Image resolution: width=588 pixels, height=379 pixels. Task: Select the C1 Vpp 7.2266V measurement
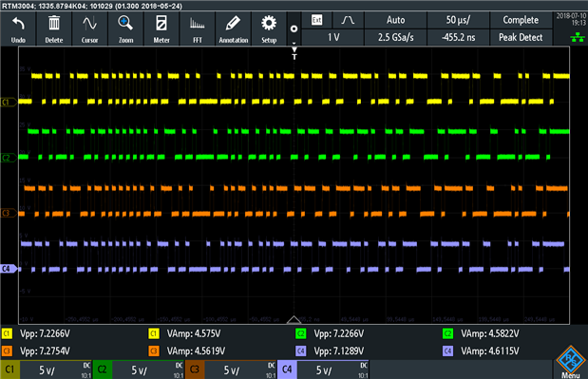[36, 333]
